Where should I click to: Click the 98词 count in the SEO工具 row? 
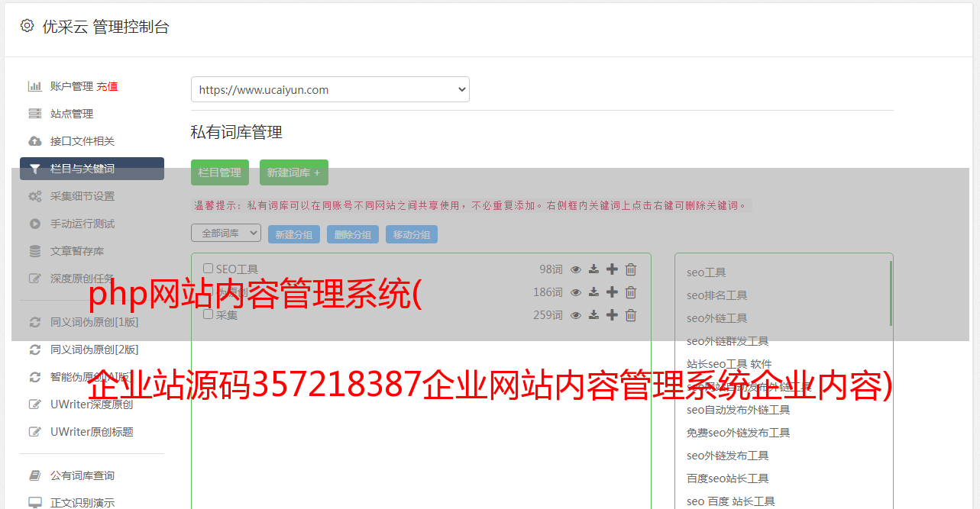pos(551,269)
